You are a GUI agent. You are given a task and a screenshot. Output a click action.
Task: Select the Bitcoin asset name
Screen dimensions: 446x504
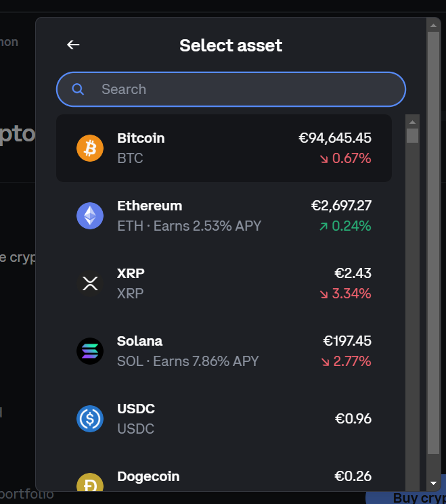141,138
